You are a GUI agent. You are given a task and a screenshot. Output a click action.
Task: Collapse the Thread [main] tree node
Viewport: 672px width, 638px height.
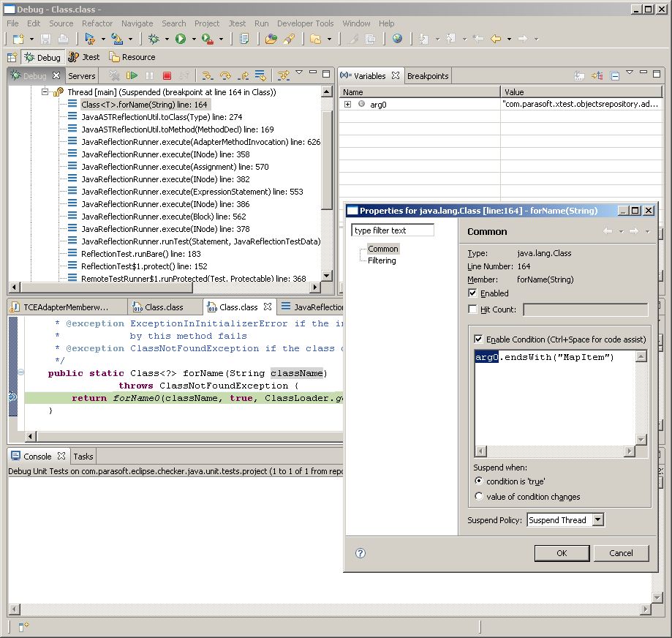[x=45, y=91]
